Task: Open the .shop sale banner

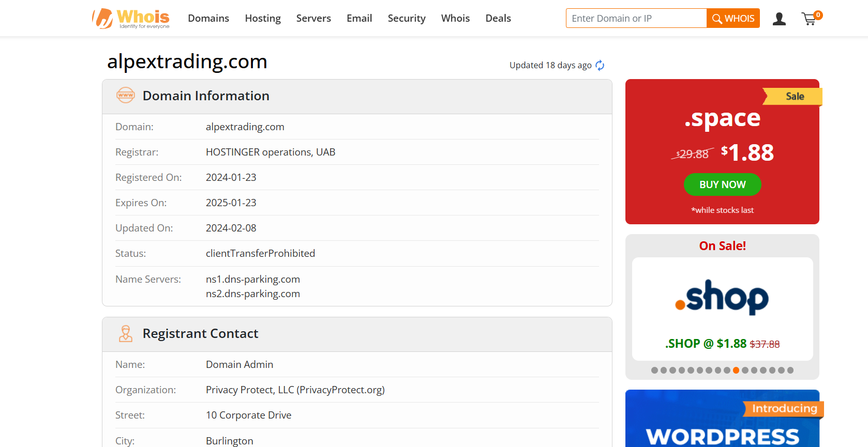Action: tap(722, 309)
